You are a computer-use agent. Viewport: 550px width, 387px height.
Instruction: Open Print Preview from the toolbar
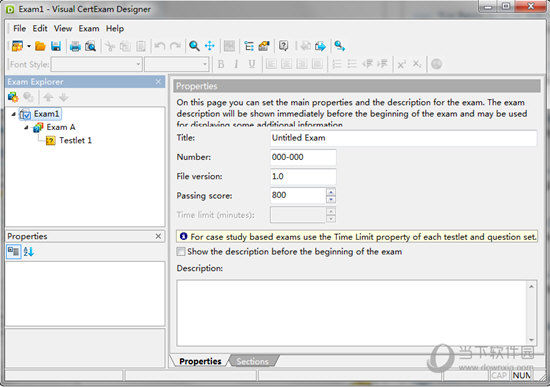(90, 46)
